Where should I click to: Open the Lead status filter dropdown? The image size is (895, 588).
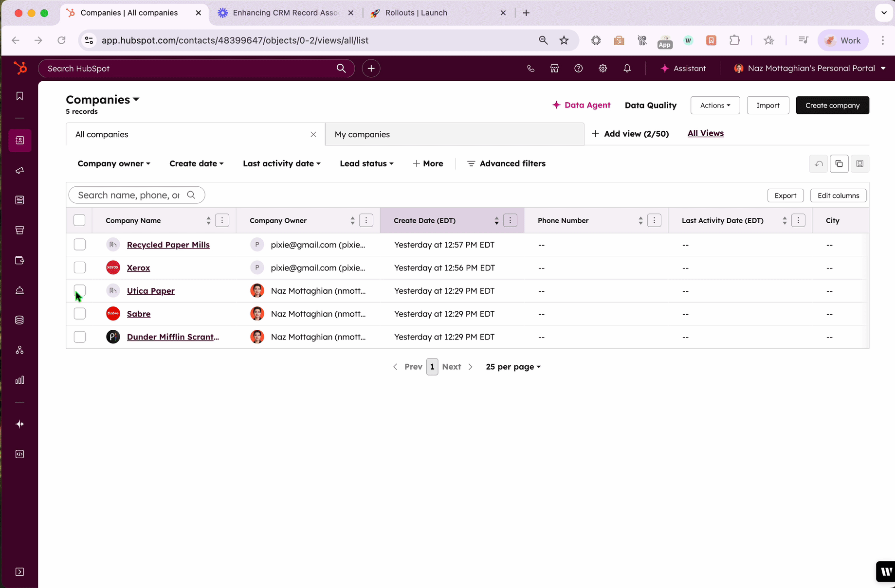(366, 164)
